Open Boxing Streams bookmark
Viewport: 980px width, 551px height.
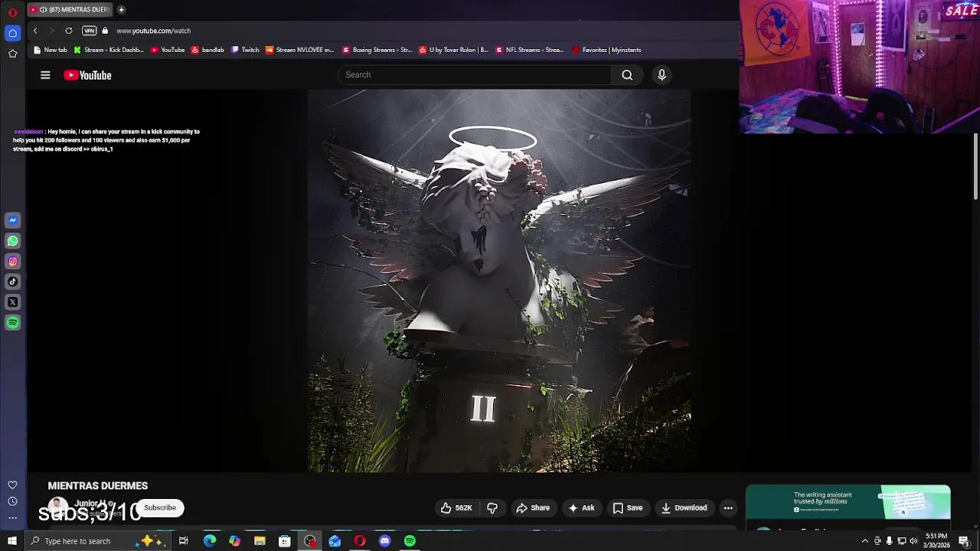click(377, 50)
